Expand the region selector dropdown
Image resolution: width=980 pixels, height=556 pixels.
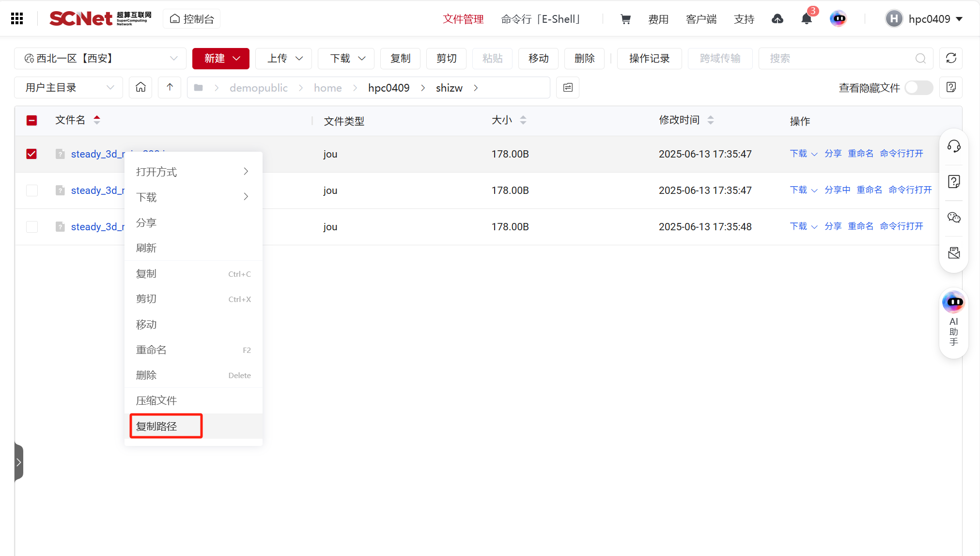click(x=100, y=58)
